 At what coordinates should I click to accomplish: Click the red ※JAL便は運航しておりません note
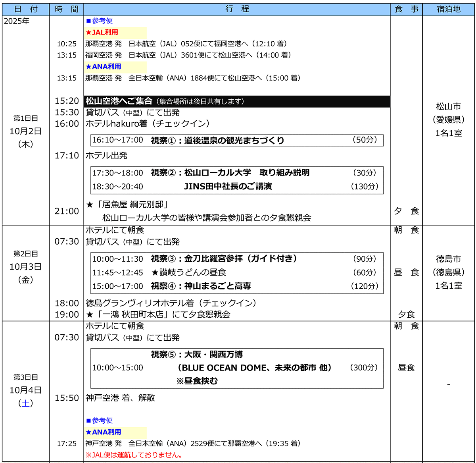click(x=134, y=455)
